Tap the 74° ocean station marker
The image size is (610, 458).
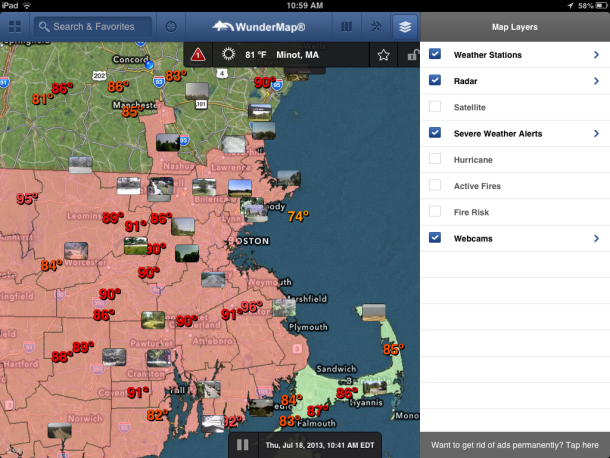pos(298,216)
